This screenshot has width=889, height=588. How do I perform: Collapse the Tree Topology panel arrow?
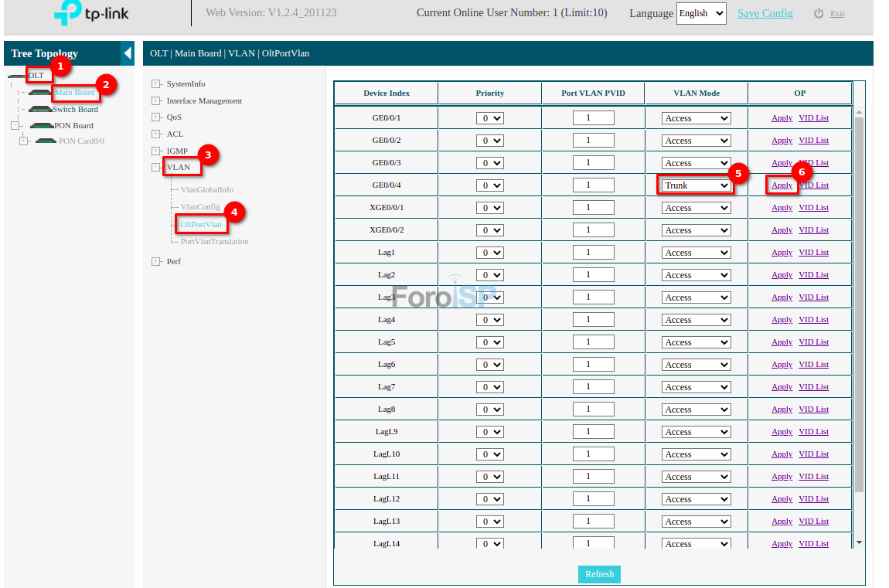(128, 53)
